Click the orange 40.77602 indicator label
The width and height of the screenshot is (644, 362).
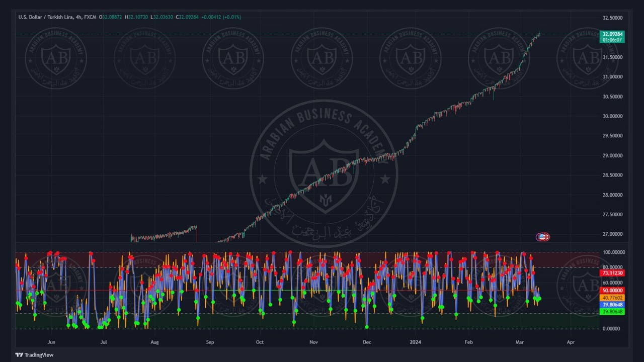[612, 298]
